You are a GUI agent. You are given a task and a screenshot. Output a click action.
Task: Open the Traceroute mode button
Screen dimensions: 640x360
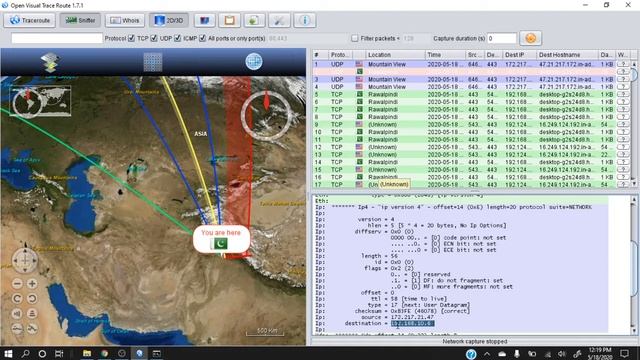30,20
